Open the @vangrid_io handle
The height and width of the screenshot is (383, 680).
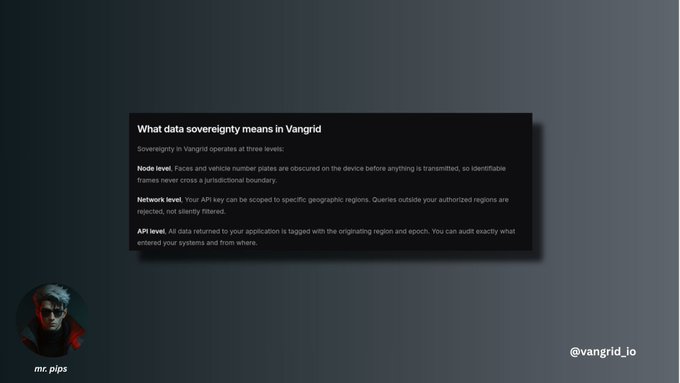[x=603, y=352]
